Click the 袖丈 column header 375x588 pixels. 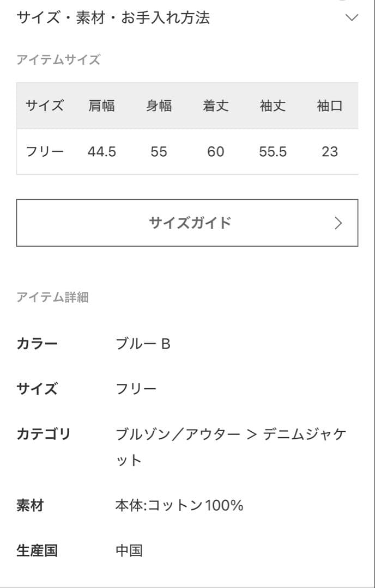273,106
